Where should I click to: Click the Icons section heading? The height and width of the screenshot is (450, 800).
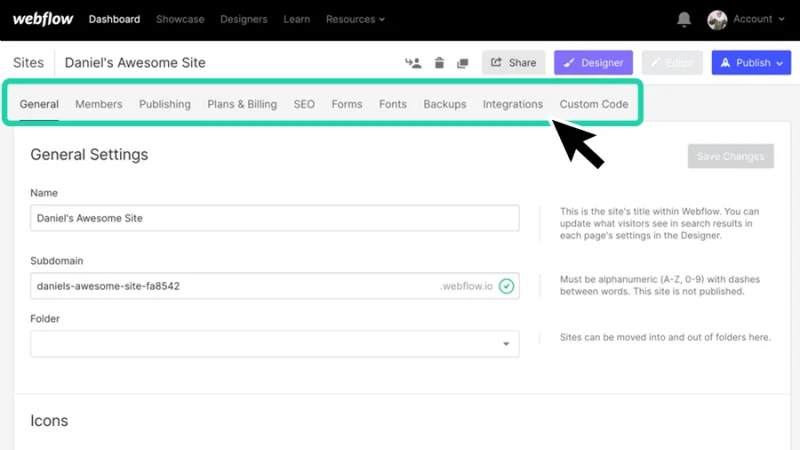pyautogui.click(x=49, y=421)
